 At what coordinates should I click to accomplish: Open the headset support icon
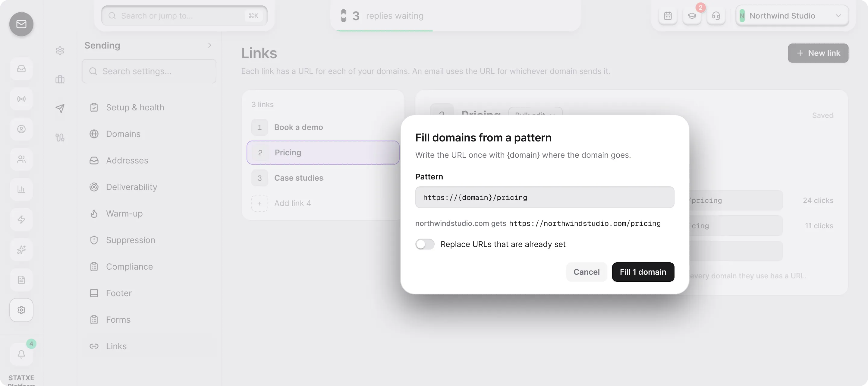716,16
